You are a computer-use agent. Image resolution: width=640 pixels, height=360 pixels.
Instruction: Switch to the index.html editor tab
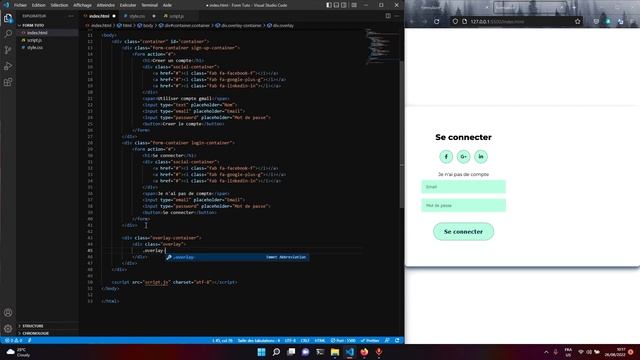coord(99,16)
